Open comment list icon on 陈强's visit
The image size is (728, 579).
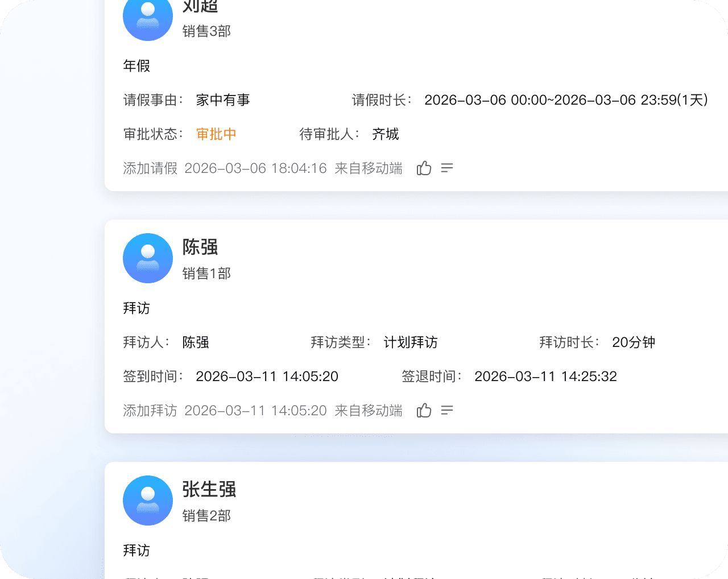[447, 411]
